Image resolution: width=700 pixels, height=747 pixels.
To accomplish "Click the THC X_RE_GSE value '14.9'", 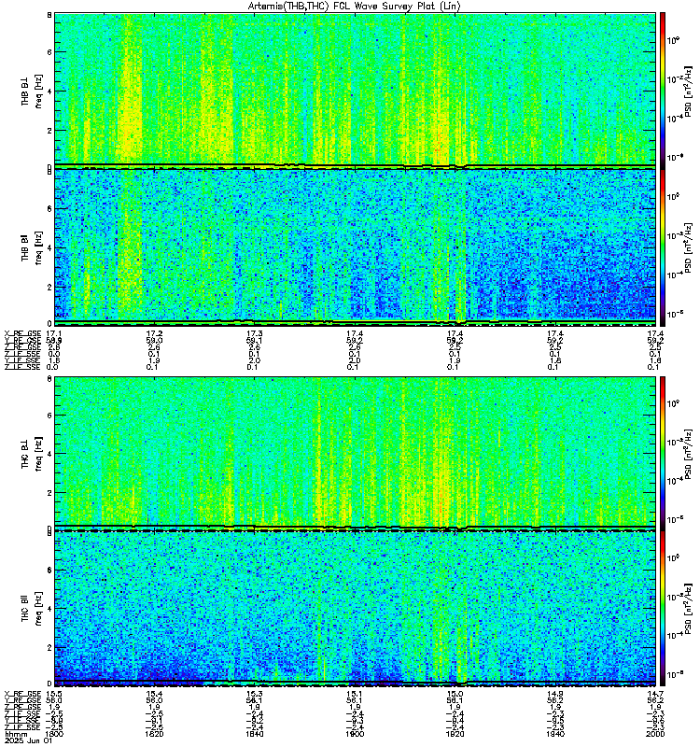I will click(555, 694).
